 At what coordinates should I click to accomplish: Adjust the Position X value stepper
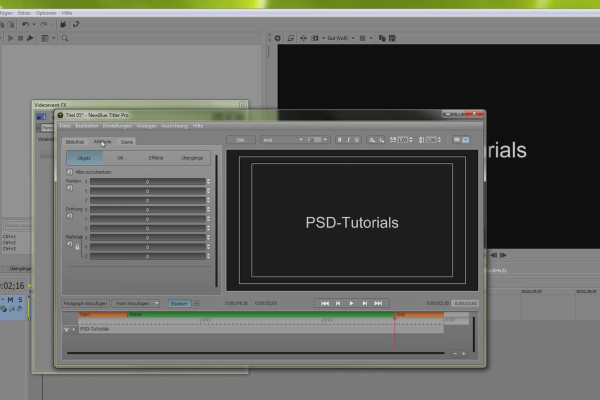(x=208, y=181)
